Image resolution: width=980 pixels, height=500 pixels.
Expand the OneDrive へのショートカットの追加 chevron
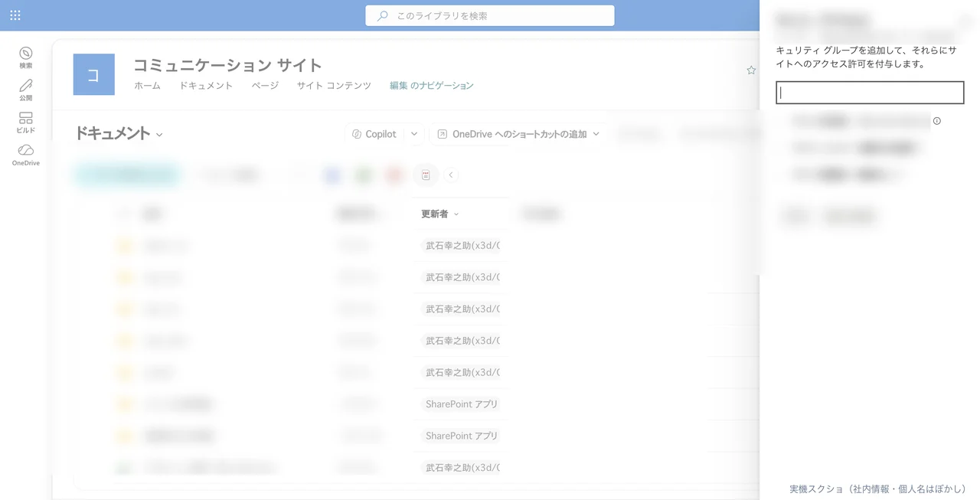pyautogui.click(x=596, y=134)
